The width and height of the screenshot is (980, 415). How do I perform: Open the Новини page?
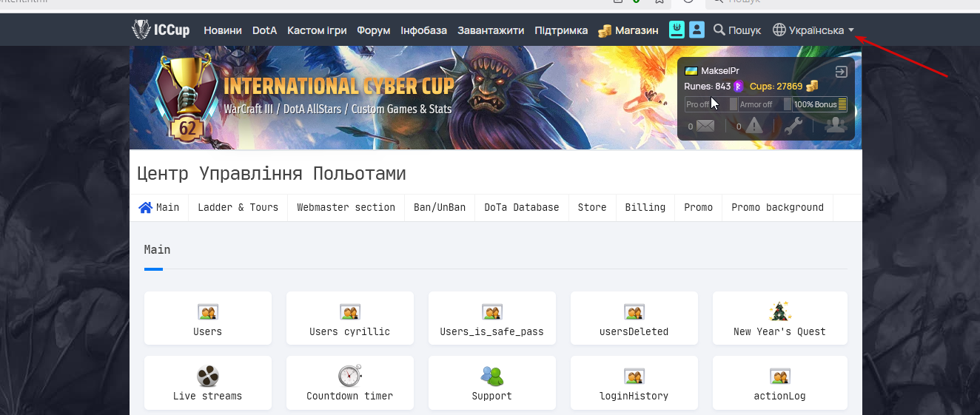pos(223,30)
